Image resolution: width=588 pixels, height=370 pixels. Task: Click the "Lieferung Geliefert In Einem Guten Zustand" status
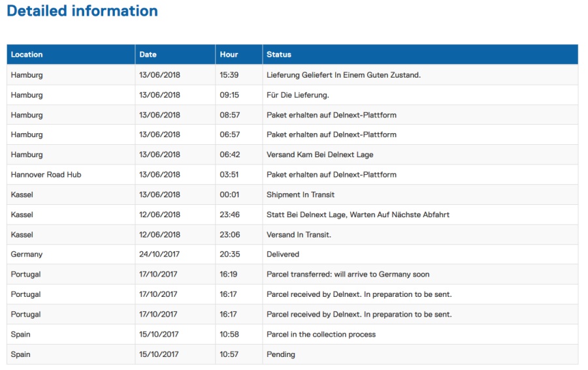(344, 75)
